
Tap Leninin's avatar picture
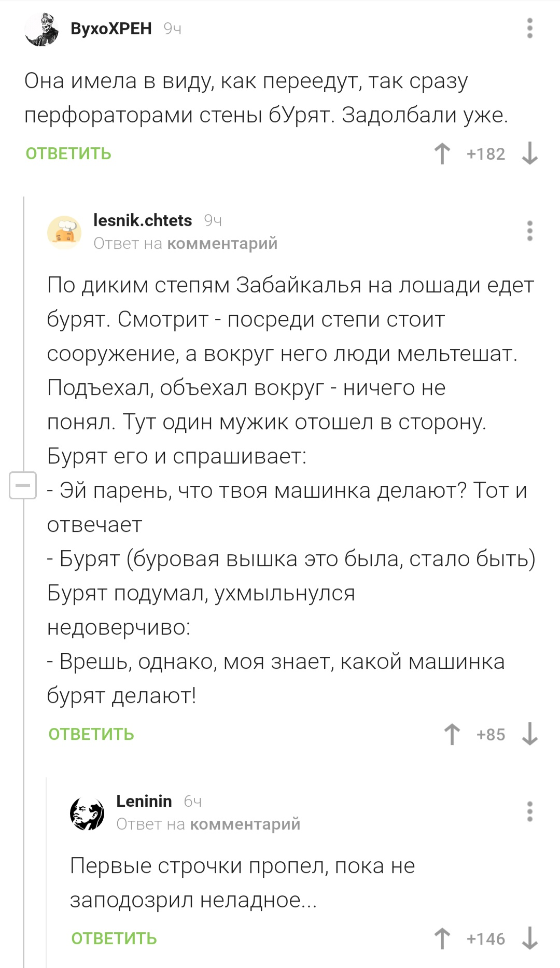87,812
